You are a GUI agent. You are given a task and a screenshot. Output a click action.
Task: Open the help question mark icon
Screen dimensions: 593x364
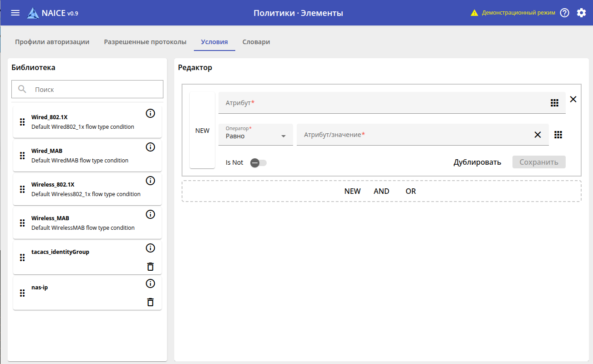pyautogui.click(x=565, y=13)
